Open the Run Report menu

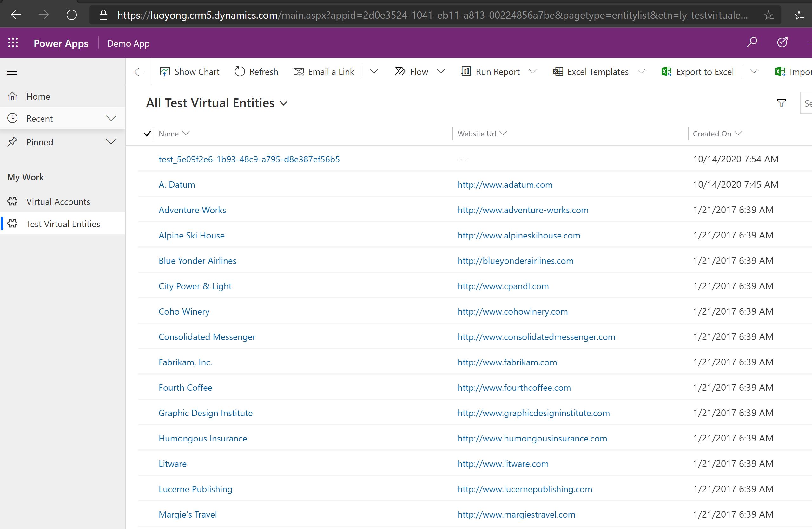(x=498, y=72)
